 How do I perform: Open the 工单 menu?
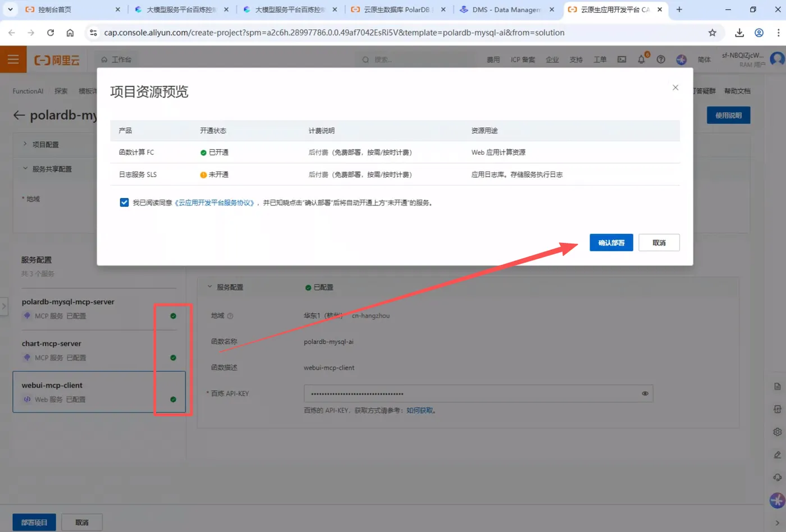(x=600, y=59)
